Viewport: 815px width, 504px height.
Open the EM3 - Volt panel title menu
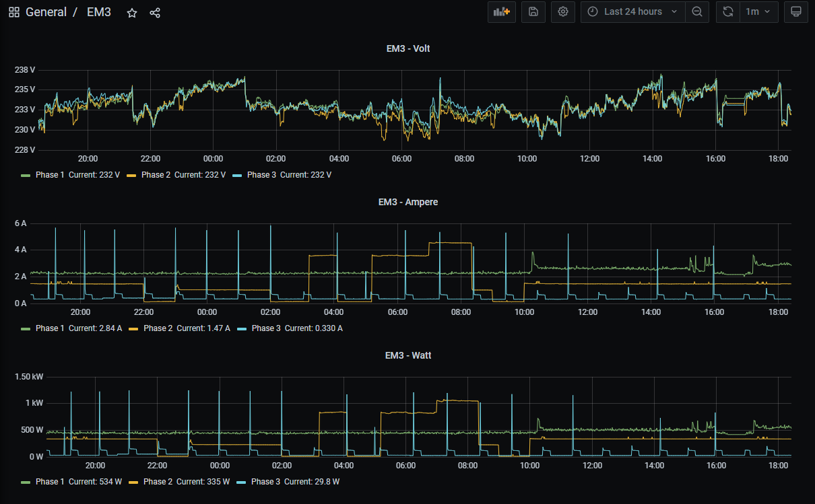408,48
